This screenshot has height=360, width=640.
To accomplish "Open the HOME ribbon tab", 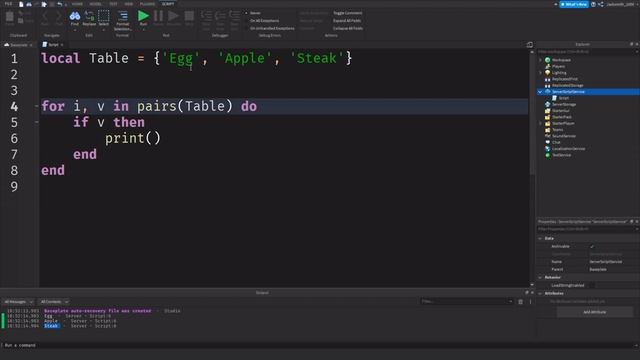I will click(x=77, y=4).
